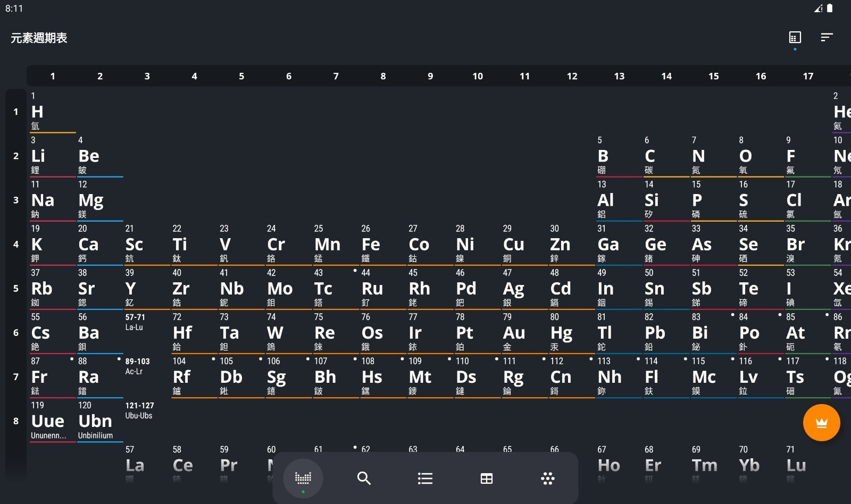Select period 4 row label
The height and width of the screenshot is (504, 851).
tap(16, 244)
